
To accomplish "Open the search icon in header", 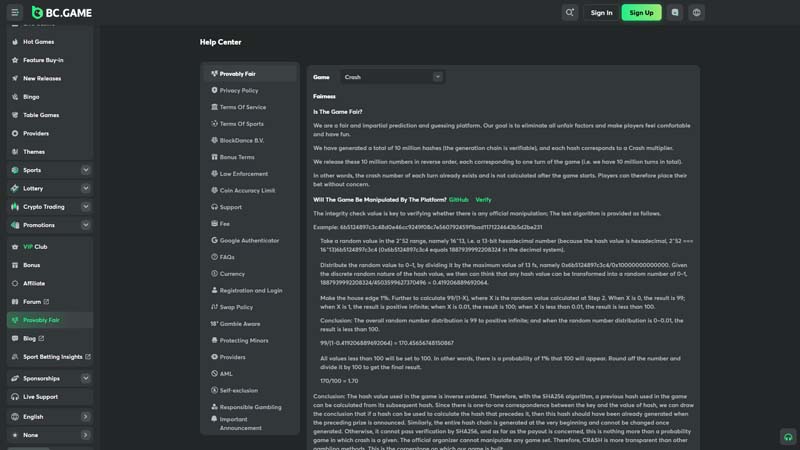I will click(x=570, y=13).
